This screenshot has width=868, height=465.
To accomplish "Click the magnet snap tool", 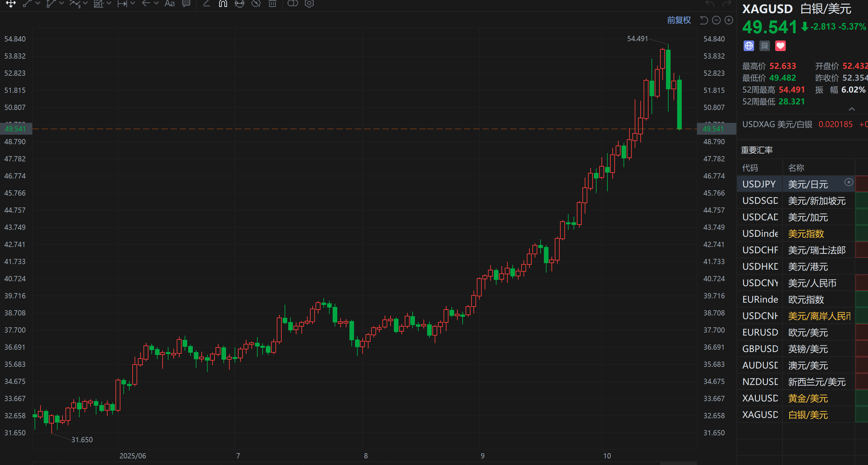I will 223,4.
